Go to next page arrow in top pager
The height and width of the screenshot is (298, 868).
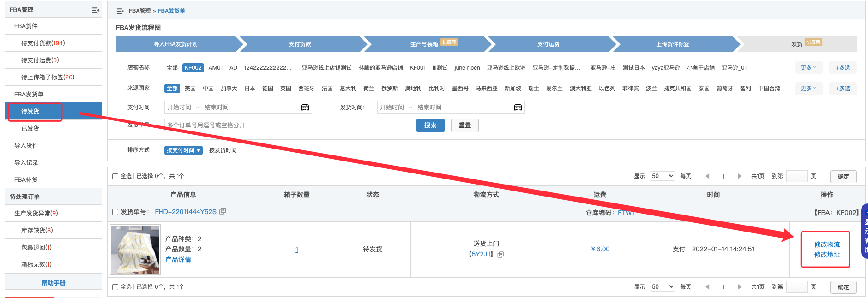pyautogui.click(x=740, y=176)
